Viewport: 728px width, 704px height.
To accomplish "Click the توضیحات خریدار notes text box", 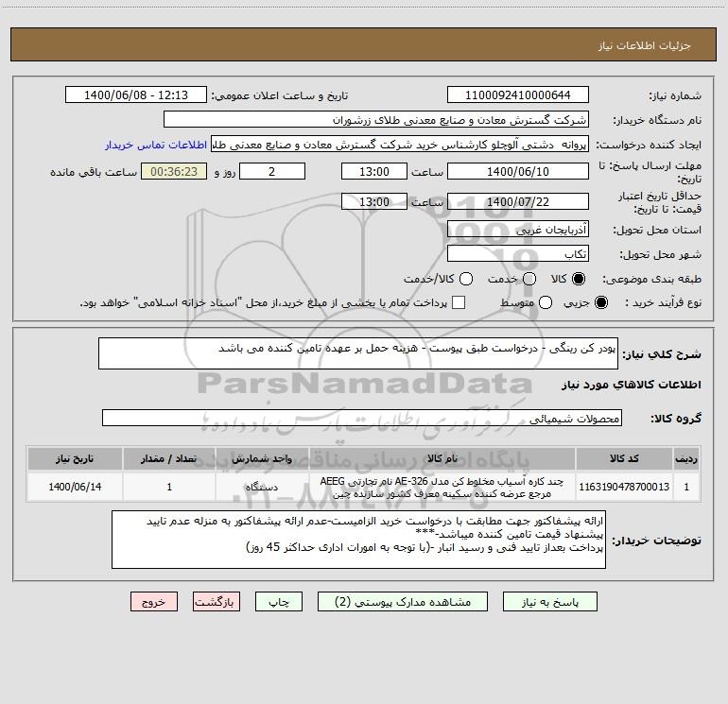I will point(358,540).
